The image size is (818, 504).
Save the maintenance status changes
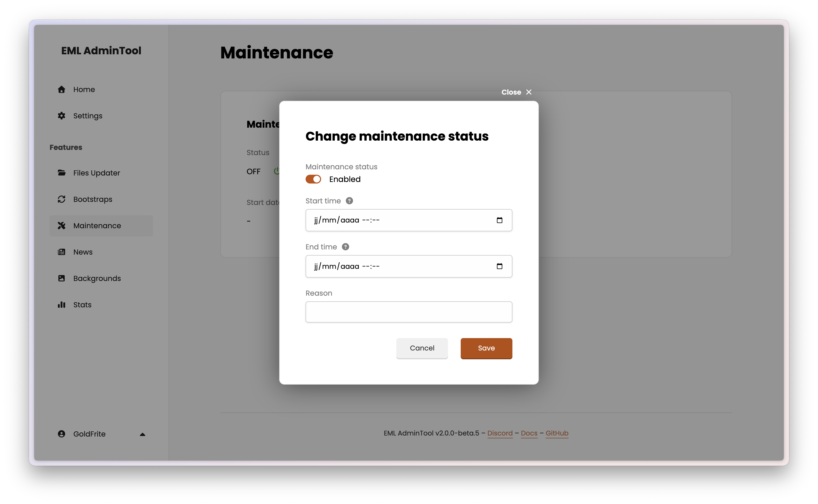click(x=486, y=348)
